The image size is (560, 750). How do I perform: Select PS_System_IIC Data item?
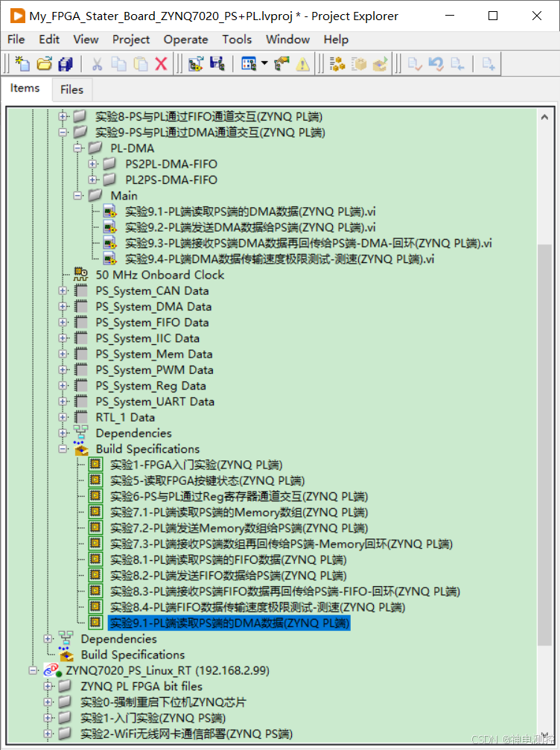click(147, 338)
